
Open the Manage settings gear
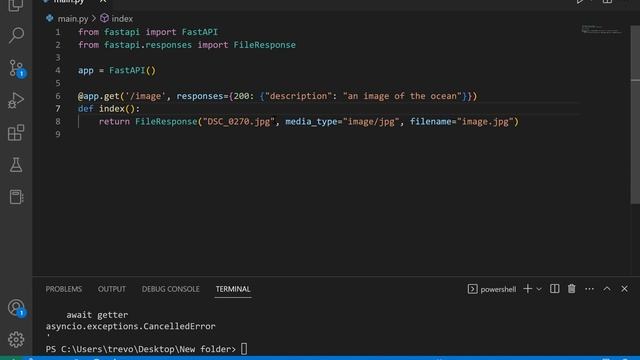point(16,339)
